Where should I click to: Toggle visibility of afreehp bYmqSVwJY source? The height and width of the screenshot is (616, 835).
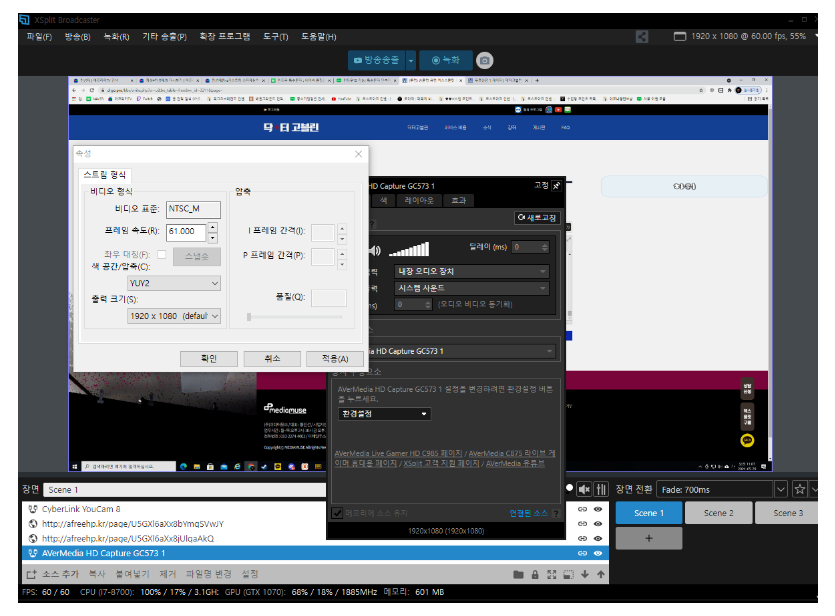coord(598,524)
